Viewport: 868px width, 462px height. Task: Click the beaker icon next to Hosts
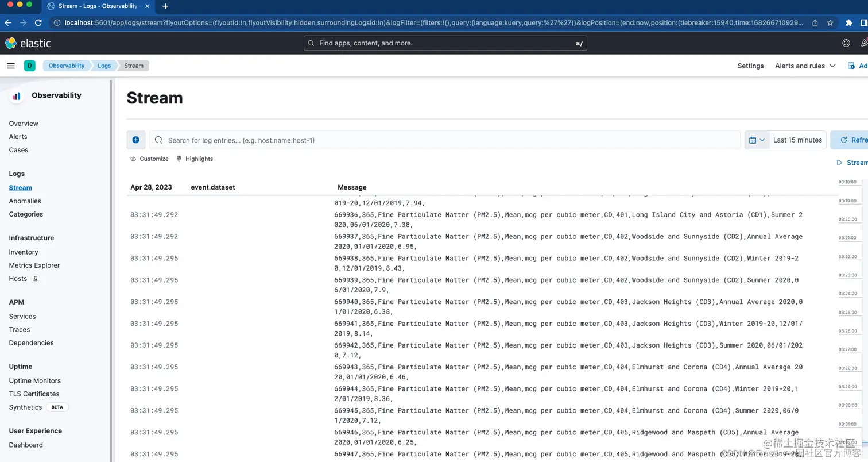(x=35, y=279)
